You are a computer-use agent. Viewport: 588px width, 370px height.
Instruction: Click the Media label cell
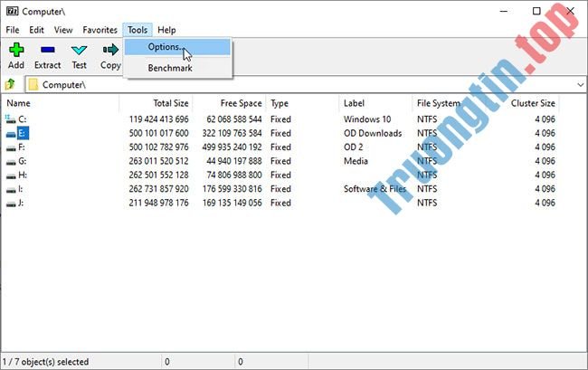click(356, 161)
